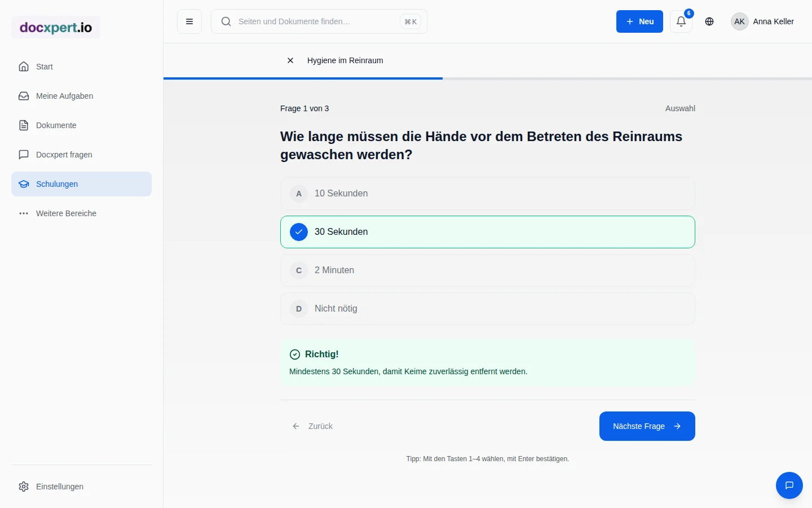This screenshot has height=508, width=812.
Task: Click the Richtig! check circle icon
Action: [x=295, y=354]
